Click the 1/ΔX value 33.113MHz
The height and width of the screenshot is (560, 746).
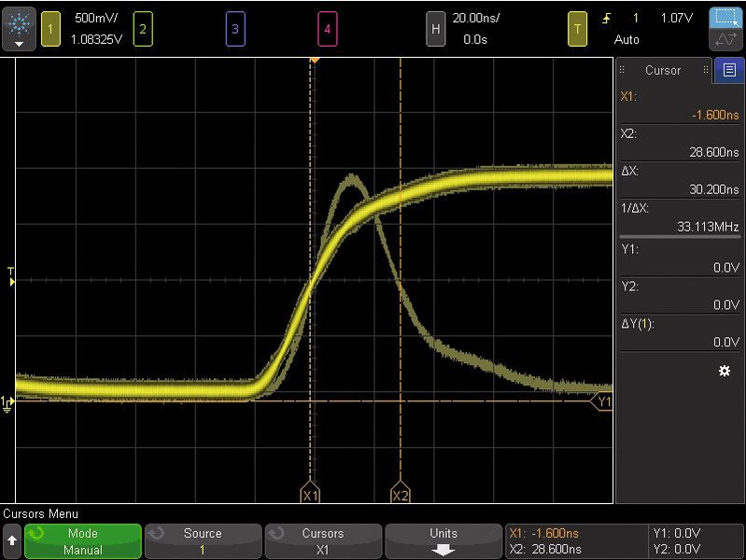tap(708, 227)
